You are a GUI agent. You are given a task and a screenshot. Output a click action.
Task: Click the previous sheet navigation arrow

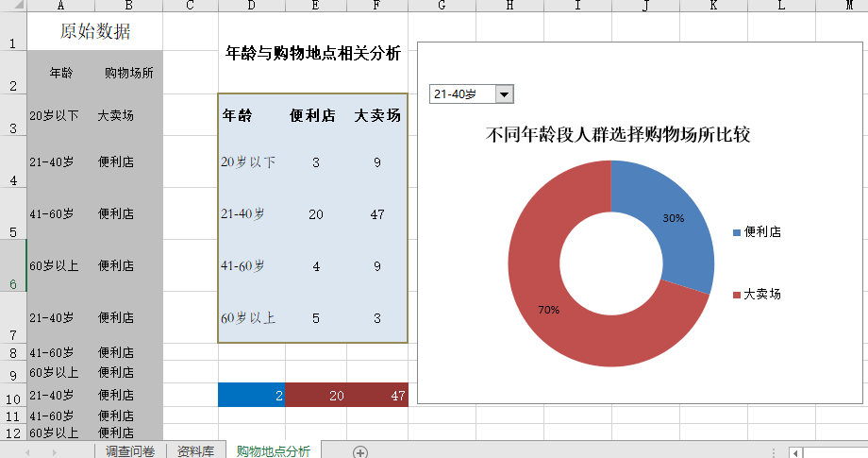coord(27,452)
